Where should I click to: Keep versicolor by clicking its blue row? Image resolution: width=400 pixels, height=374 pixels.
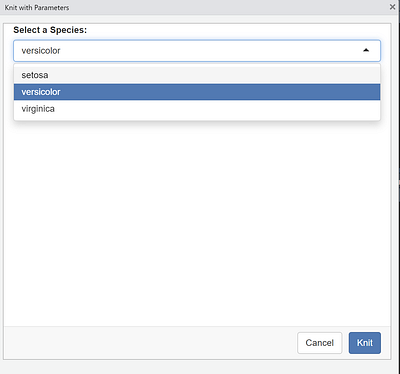[x=197, y=92]
